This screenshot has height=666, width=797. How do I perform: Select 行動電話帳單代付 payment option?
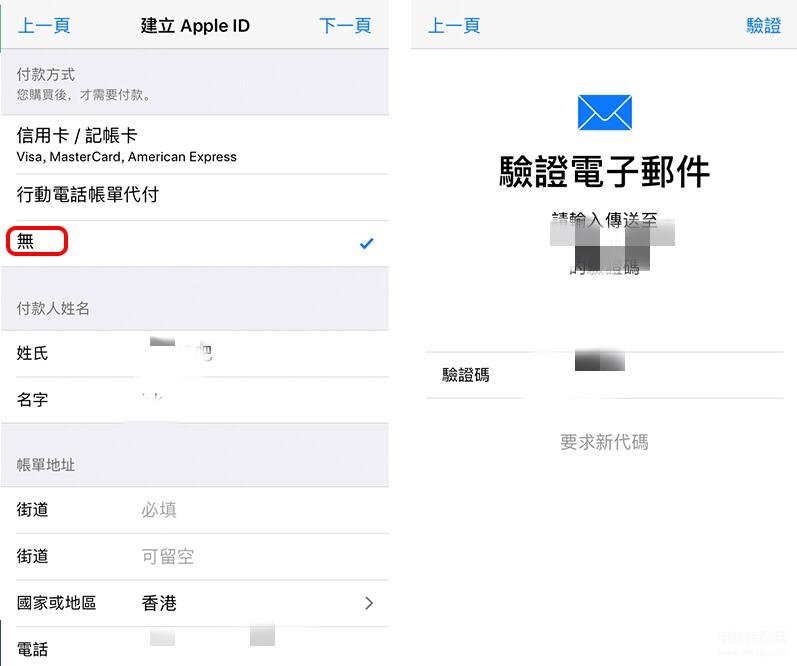(x=195, y=197)
